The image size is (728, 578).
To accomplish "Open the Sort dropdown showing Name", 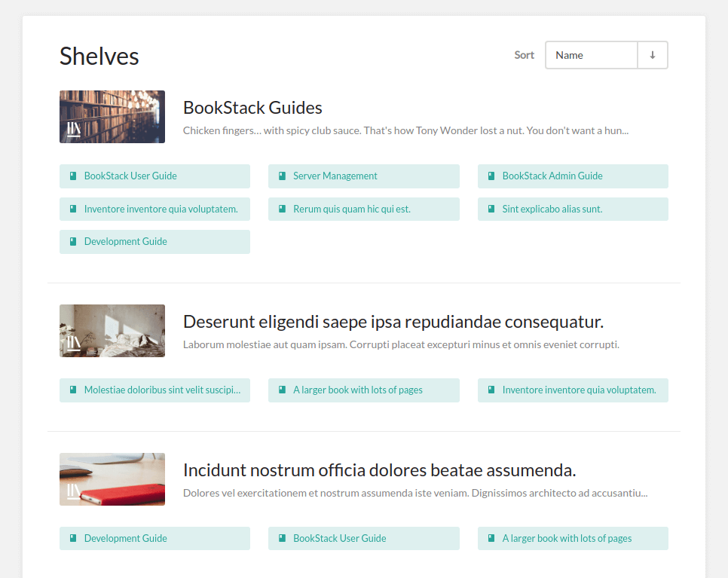I will pos(591,55).
